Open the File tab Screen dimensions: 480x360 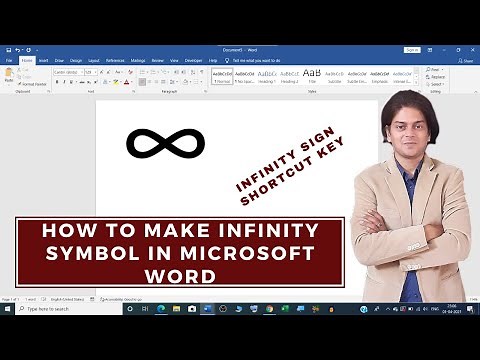tap(9, 61)
